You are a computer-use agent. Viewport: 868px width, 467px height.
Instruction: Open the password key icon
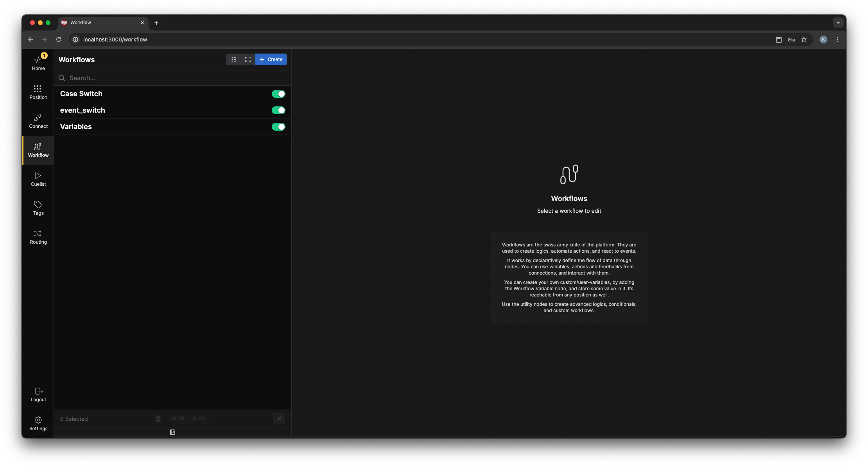[791, 40]
